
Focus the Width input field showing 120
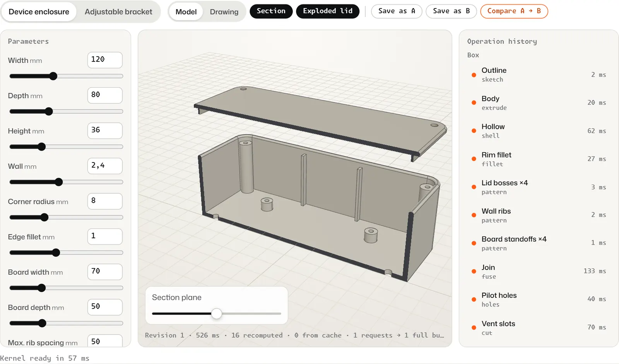(x=105, y=60)
